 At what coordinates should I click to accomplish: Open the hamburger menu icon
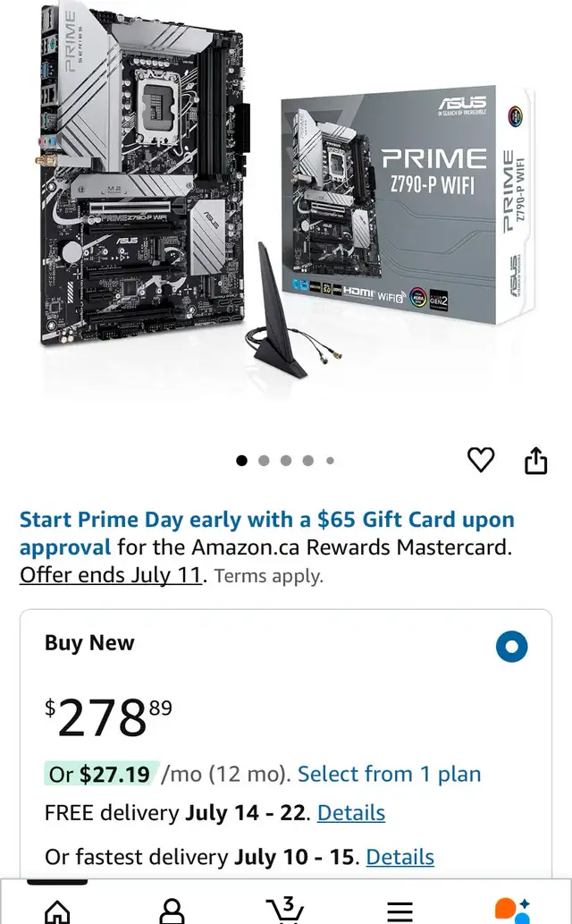click(x=400, y=911)
